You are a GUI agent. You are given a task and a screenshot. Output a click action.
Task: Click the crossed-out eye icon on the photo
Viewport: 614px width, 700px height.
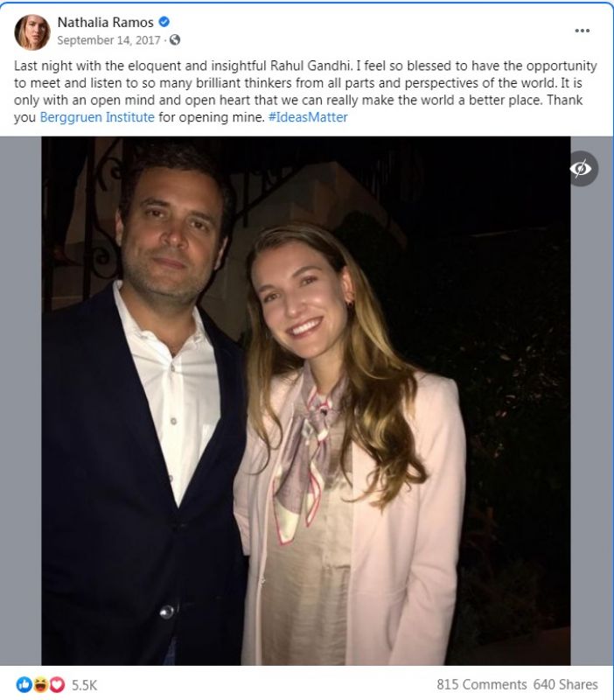pyautogui.click(x=582, y=169)
